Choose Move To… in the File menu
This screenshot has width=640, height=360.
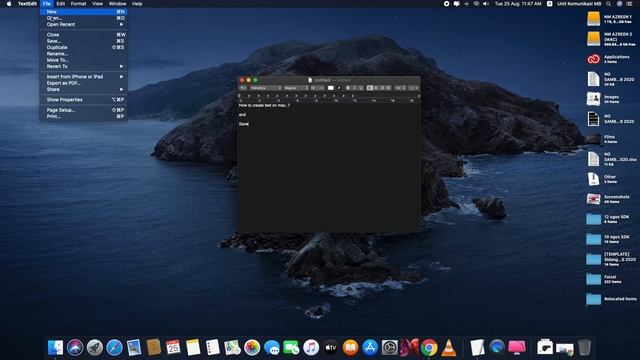84,60
